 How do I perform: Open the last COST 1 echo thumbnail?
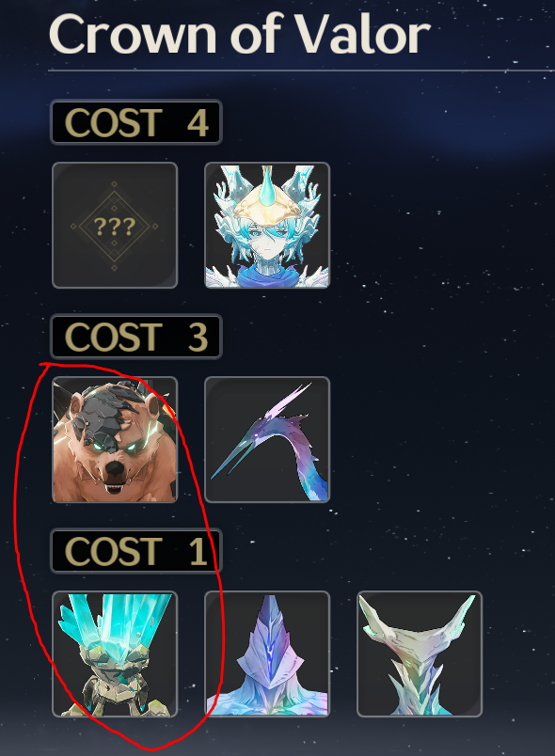(420, 654)
